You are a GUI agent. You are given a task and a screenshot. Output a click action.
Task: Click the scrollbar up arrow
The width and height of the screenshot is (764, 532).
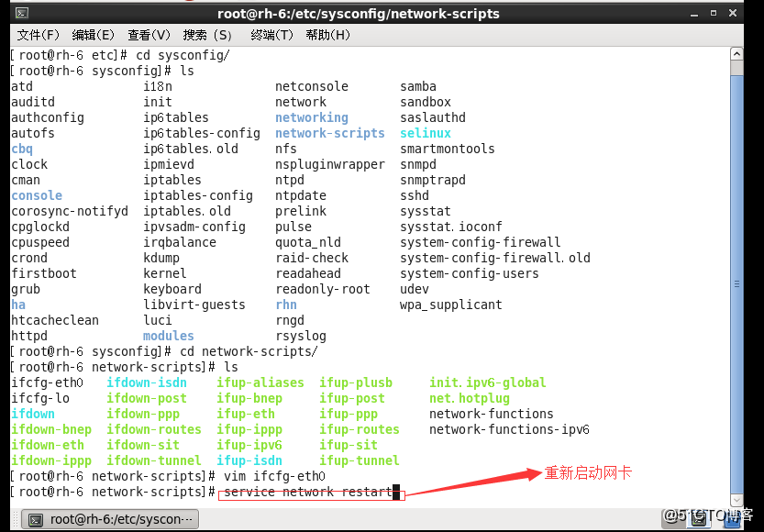tap(736, 53)
